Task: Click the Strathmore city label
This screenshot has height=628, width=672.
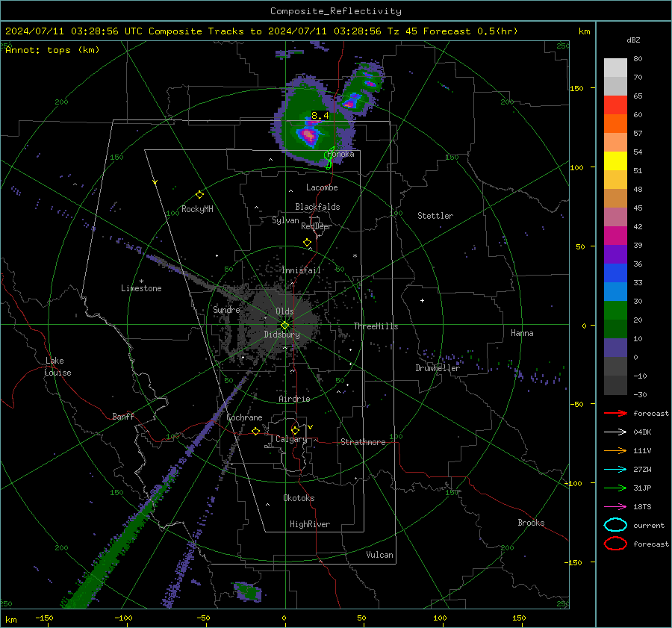Action: click(363, 442)
